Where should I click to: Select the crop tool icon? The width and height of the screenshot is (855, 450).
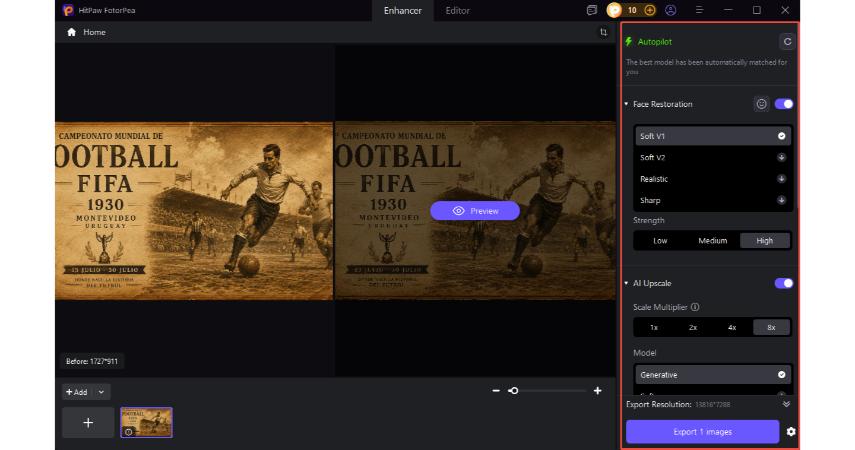click(604, 32)
